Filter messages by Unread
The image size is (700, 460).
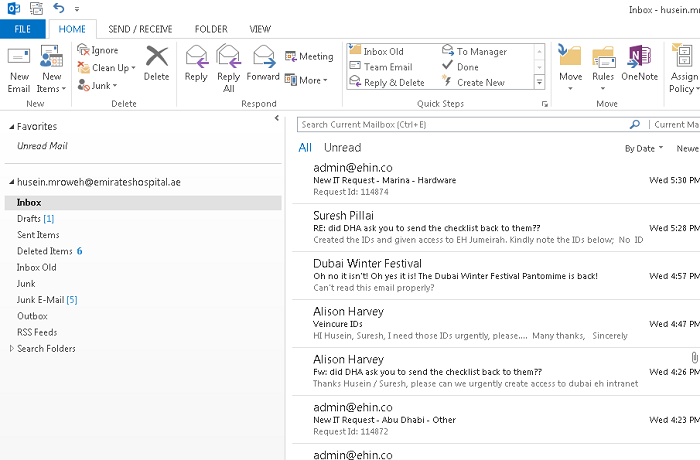[x=342, y=147]
